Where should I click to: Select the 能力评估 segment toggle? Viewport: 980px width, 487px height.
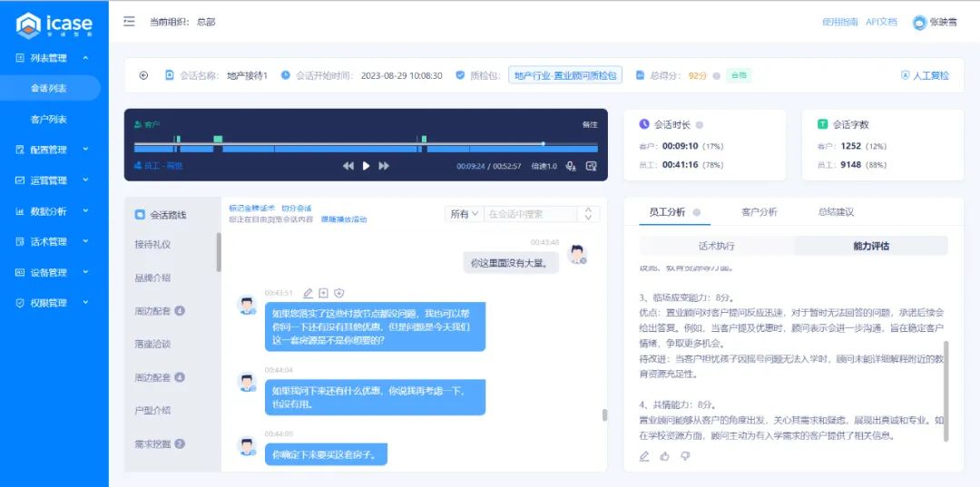coord(870,246)
